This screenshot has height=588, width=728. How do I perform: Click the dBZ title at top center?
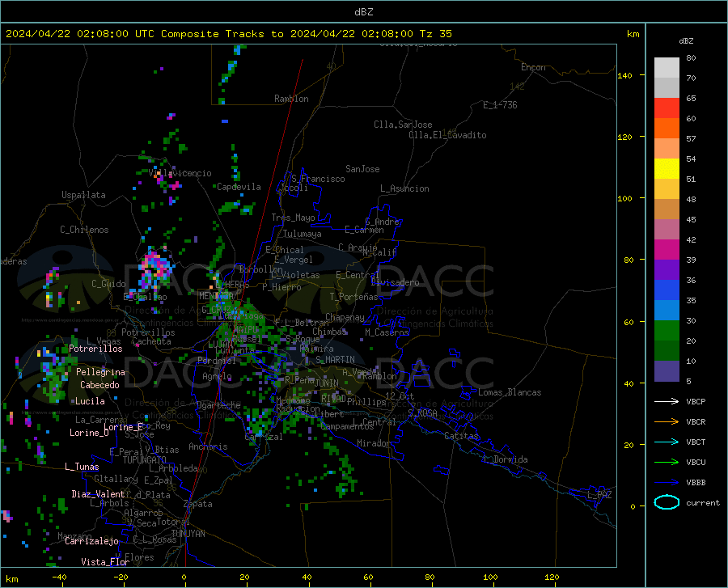point(363,12)
